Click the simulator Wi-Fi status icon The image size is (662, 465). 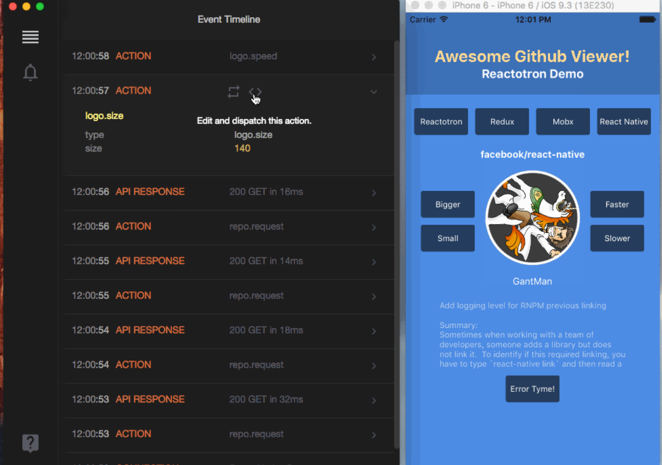coord(444,19)
